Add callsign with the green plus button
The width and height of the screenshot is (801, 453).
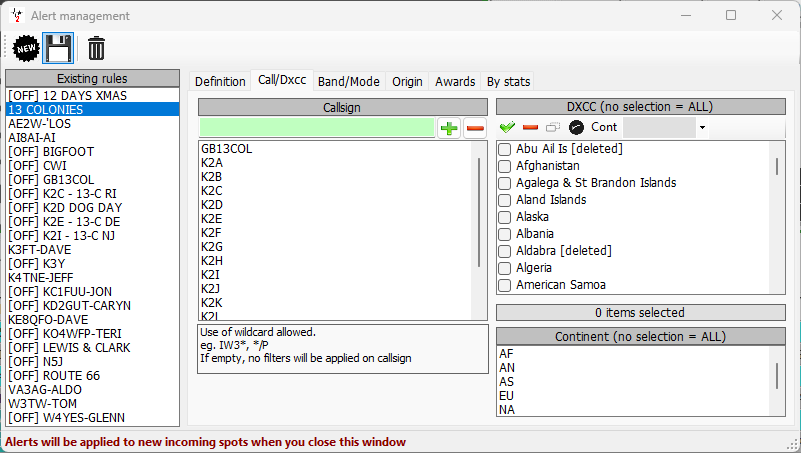pos(449,128)
